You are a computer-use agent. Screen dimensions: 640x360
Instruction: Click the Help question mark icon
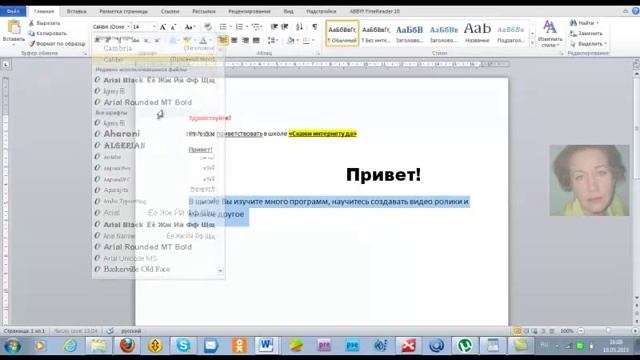tap(636, 11)
